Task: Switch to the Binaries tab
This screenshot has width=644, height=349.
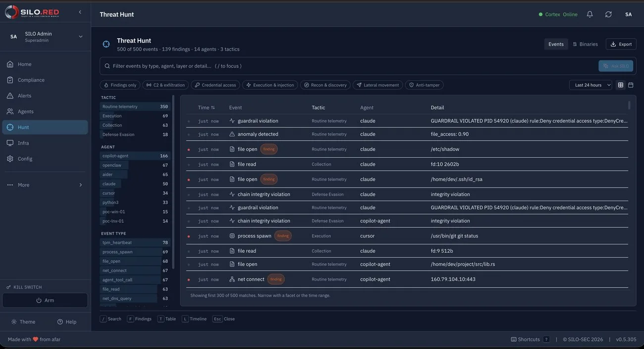Action: tap(585, 44)
